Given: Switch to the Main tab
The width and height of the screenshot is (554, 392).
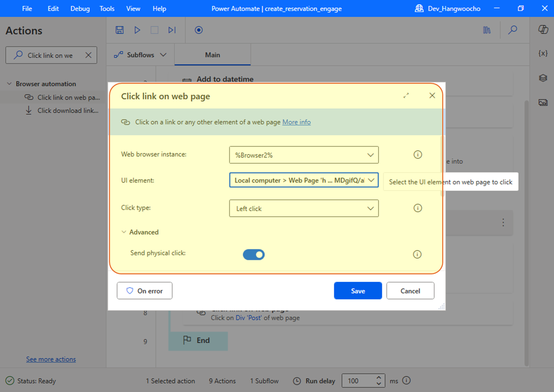Looking at the screenshot, I should (212, 55).
